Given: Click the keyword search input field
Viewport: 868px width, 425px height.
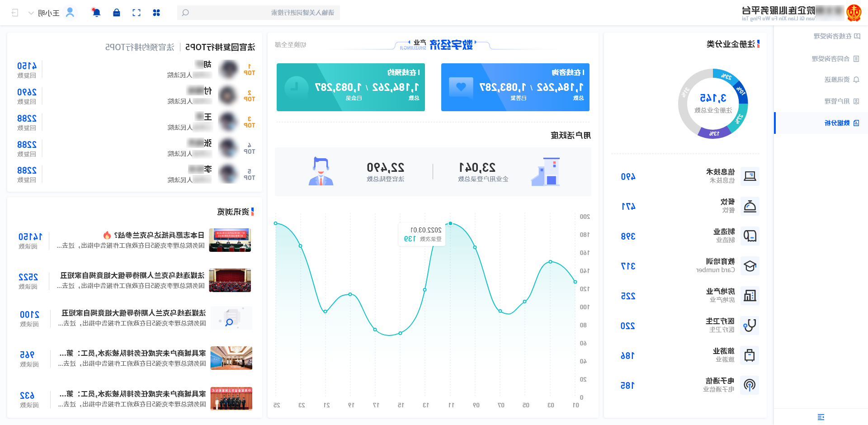Looking at the screenshot, I should (x=259, y=13).
